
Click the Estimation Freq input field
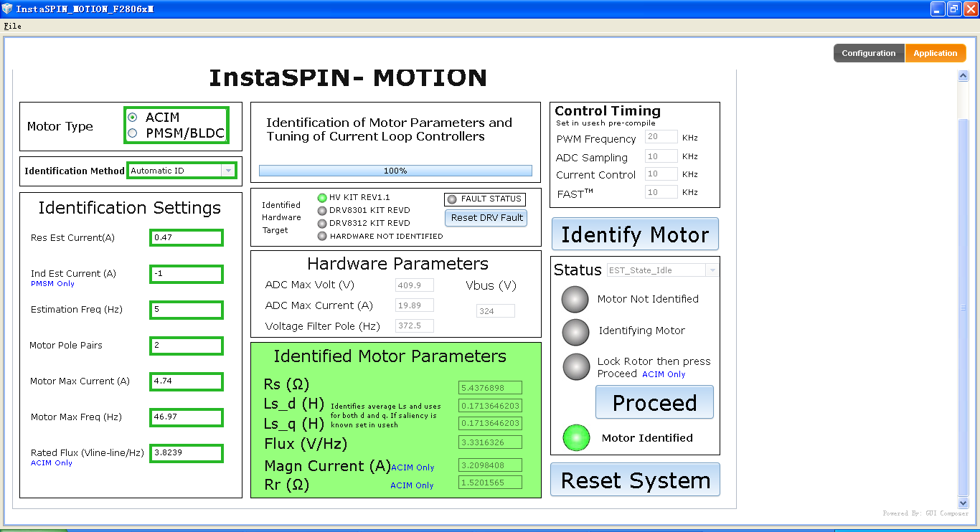pyautogui.click(x=187, y=310)
